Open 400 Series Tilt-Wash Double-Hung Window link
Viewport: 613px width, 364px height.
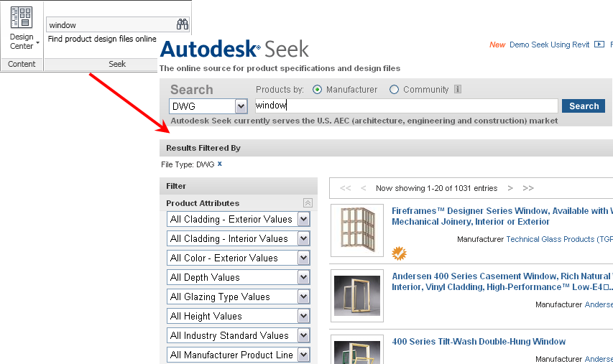point(479,341)
